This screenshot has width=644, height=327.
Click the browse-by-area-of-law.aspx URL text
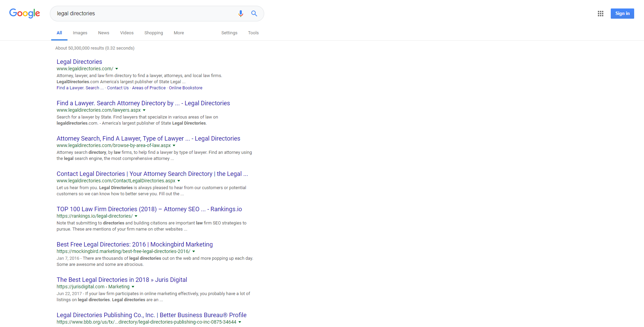pos(114,146)
